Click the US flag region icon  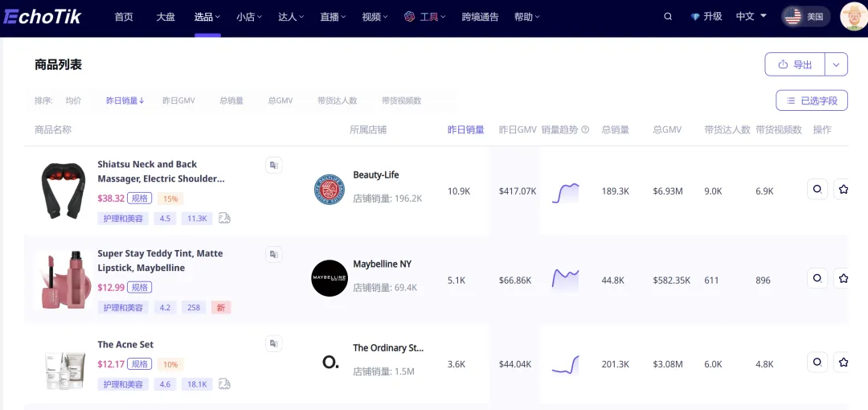pos(792,17)
